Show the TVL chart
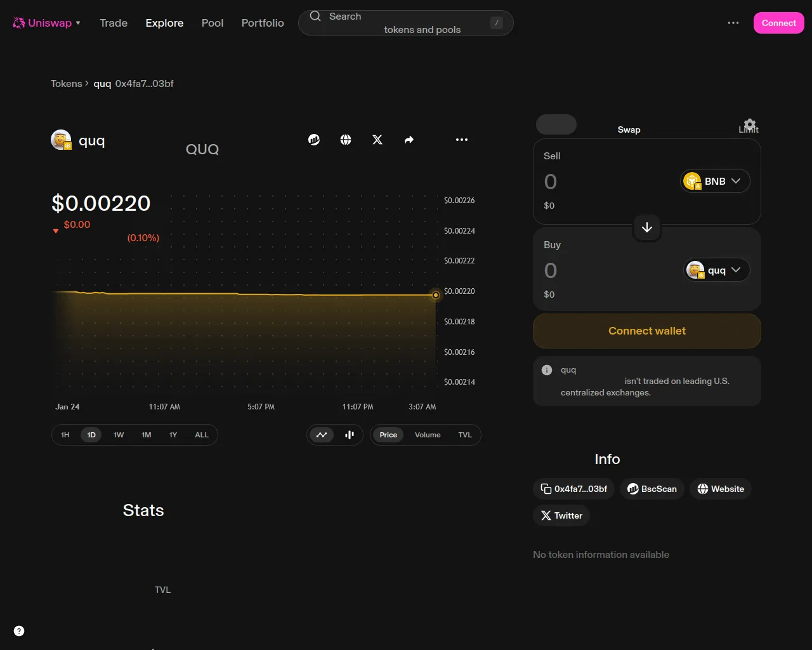Viewport: 812px width, 650px height. pos(465,435)
